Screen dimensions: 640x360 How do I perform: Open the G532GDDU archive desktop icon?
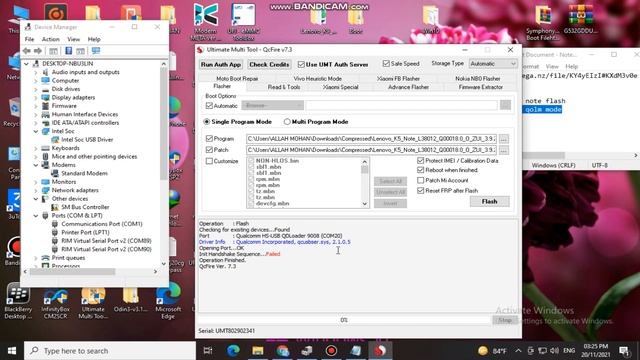(580, 20)
